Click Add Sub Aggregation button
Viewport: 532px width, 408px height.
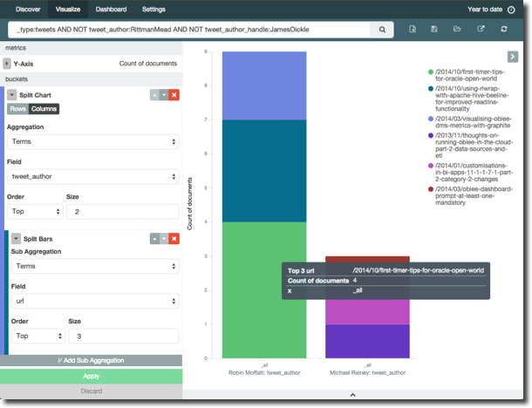point(91,360)
